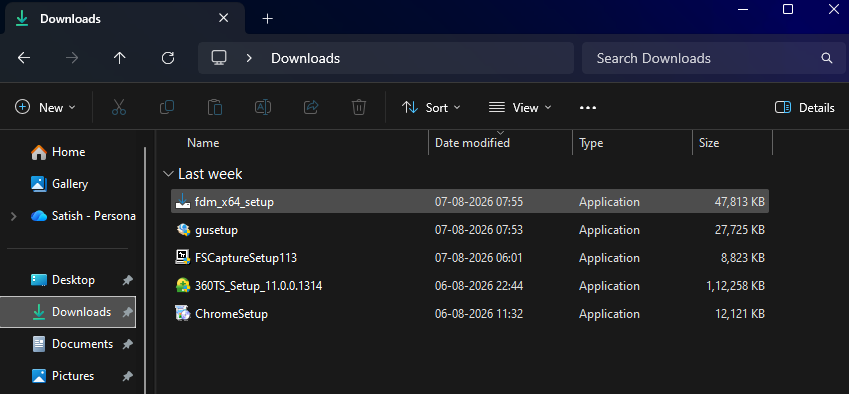Click the pin icon next to Documents
Image resolution: width=849 pixels, height=394 pixels.
(127, 344)
